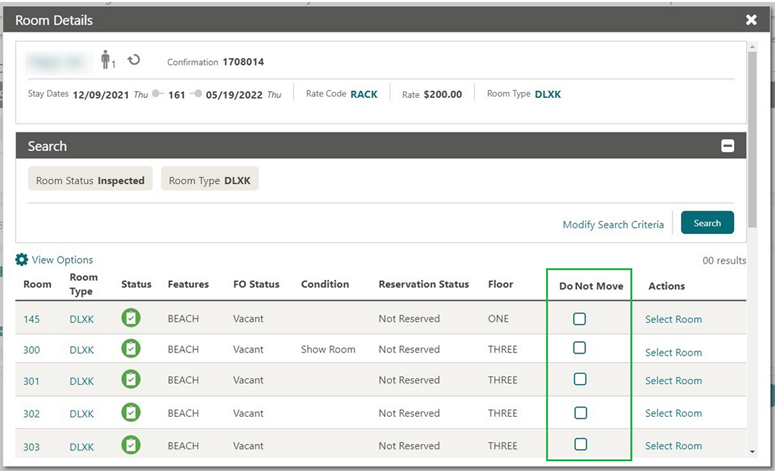The width and height of the screenshot is (775, 471).
Task: Open room number 303 link
Action: tap(31, 447)
